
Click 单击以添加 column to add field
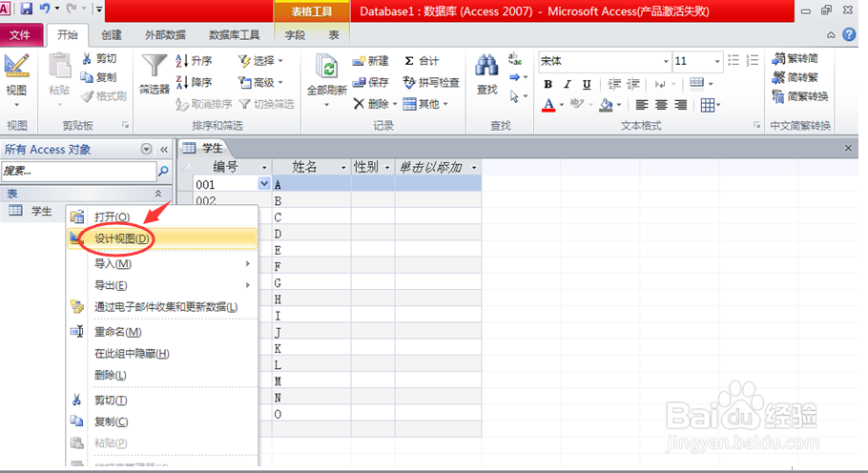(438, 167)
